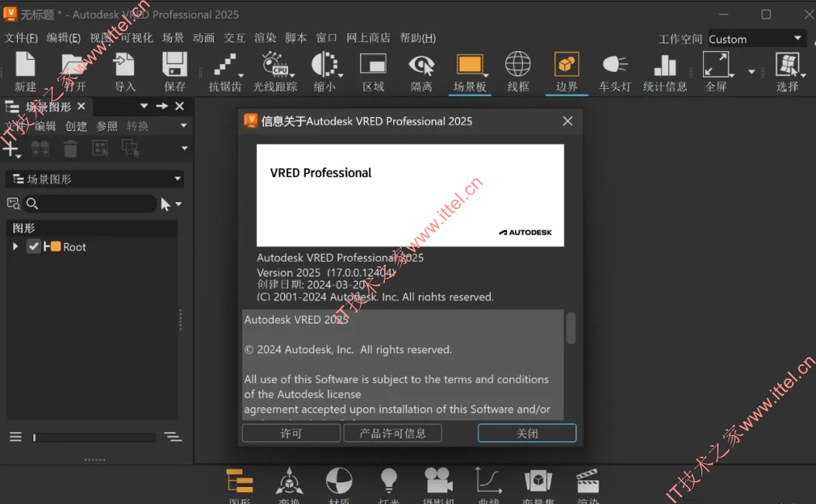Open the 帮助(H) menu
This screenshot has height=504, width=816.
[x=417, y=37]
